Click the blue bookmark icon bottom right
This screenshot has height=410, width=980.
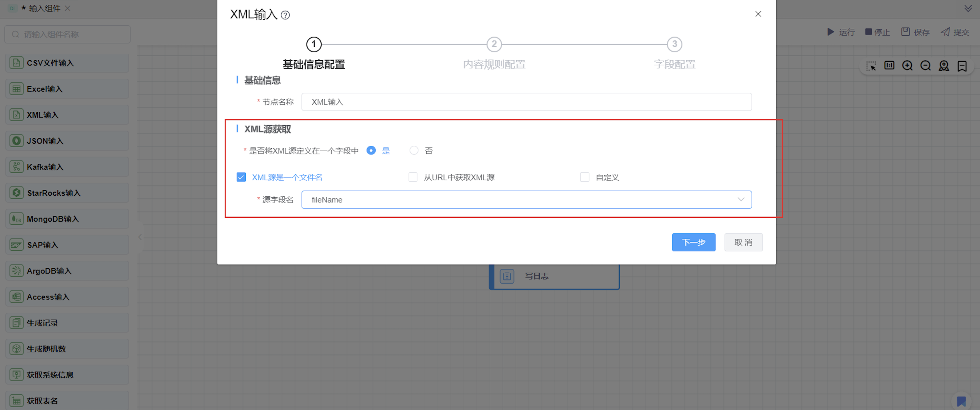coord(961,401)
